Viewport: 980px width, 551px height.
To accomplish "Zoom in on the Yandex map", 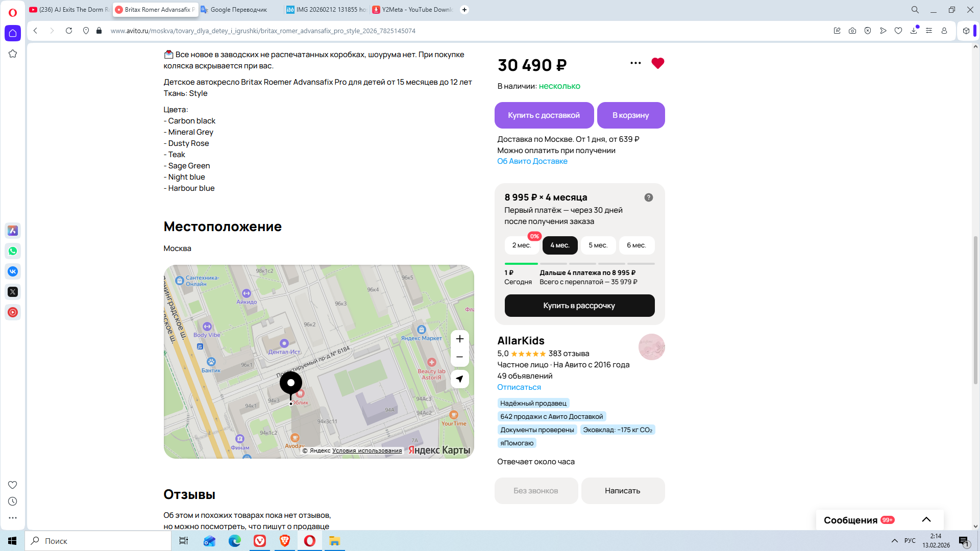I will 459,339.
